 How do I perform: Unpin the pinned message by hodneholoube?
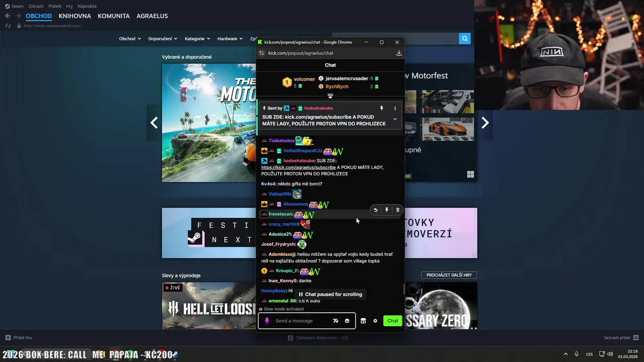tap(381, 108)
